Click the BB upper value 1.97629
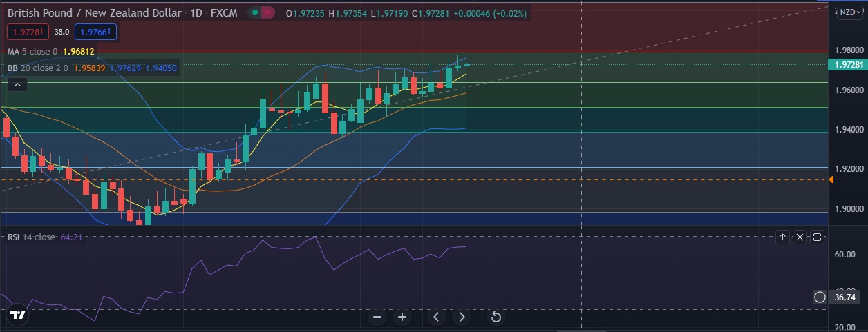This screenshot has height=332, width=868. (x=124, y=68)
